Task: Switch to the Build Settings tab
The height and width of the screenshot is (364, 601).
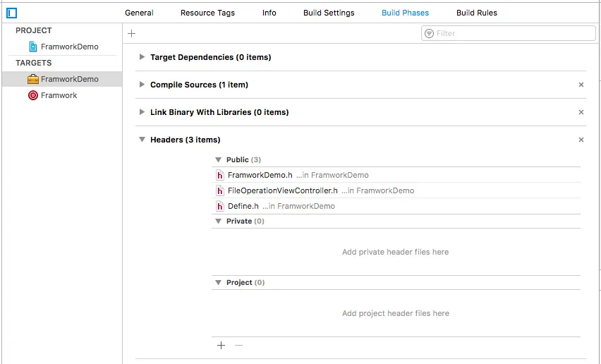Action: [329, 13]
